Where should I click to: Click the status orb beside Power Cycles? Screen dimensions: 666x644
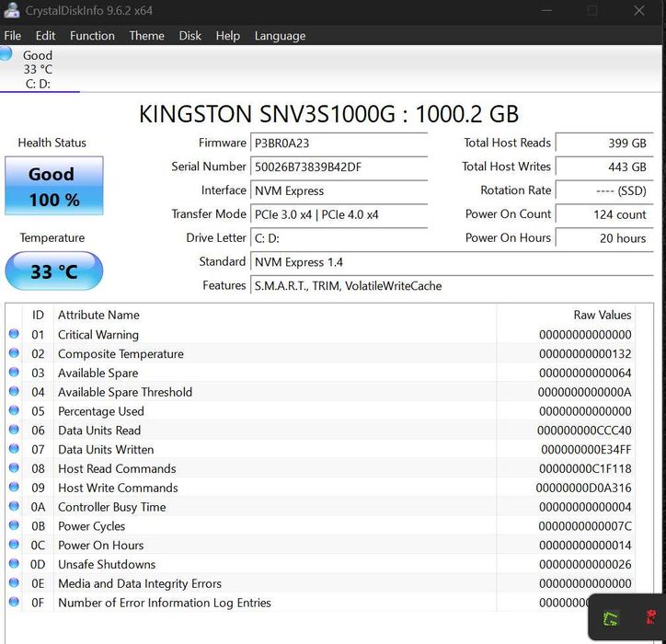click(x=14, y=526)
